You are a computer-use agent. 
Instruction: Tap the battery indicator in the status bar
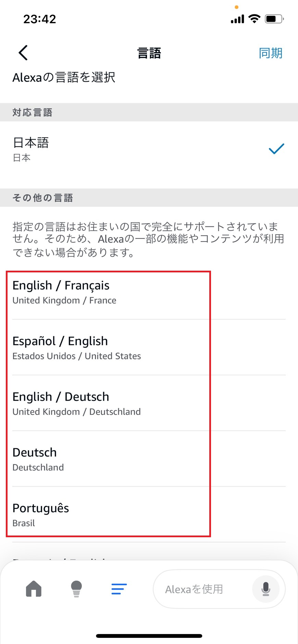(x=274, y=19)
